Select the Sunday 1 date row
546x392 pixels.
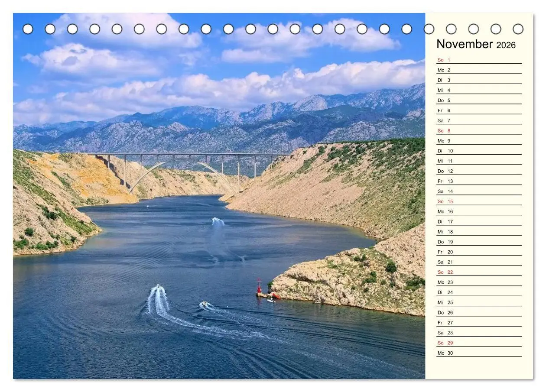[x=479, y=60]
